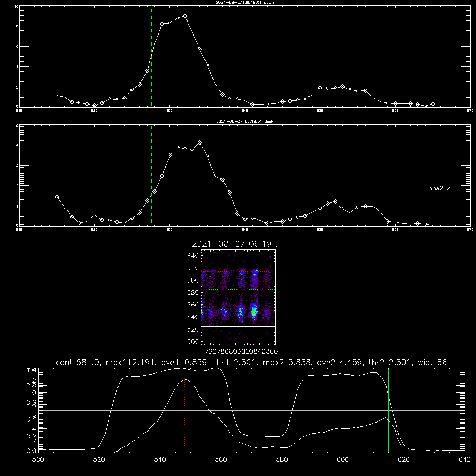Click the green line near 563 in bottom plot
Screen dimensions: 476x476
point(229,410)
